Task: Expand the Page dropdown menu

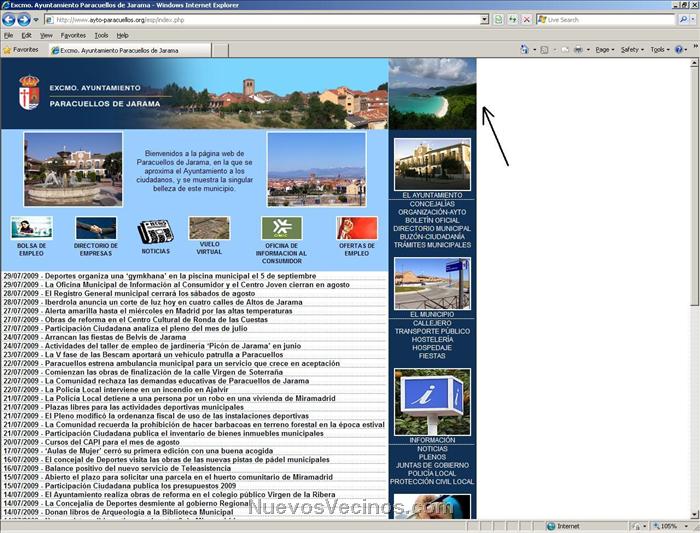Action: 605,49
